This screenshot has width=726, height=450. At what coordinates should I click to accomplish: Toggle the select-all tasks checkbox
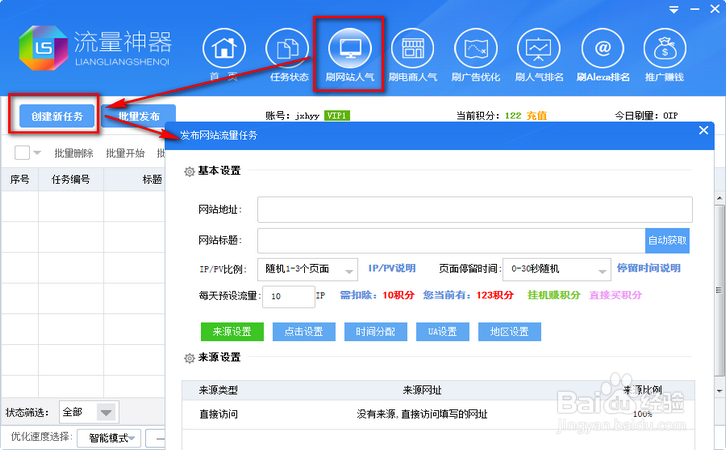22,152
